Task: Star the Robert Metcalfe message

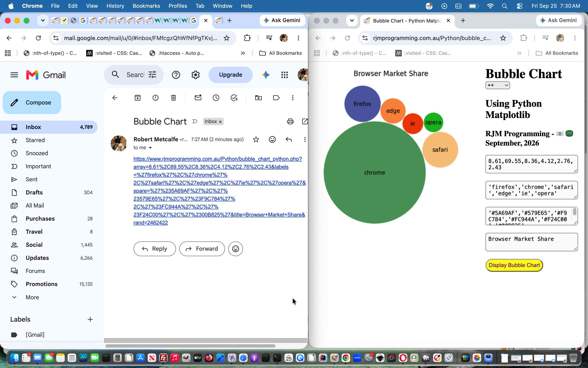Action: (x=256, y=139)
